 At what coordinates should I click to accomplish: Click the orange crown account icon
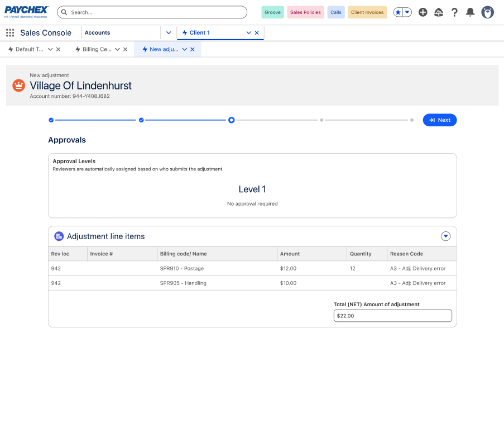(x=18, y=85)
